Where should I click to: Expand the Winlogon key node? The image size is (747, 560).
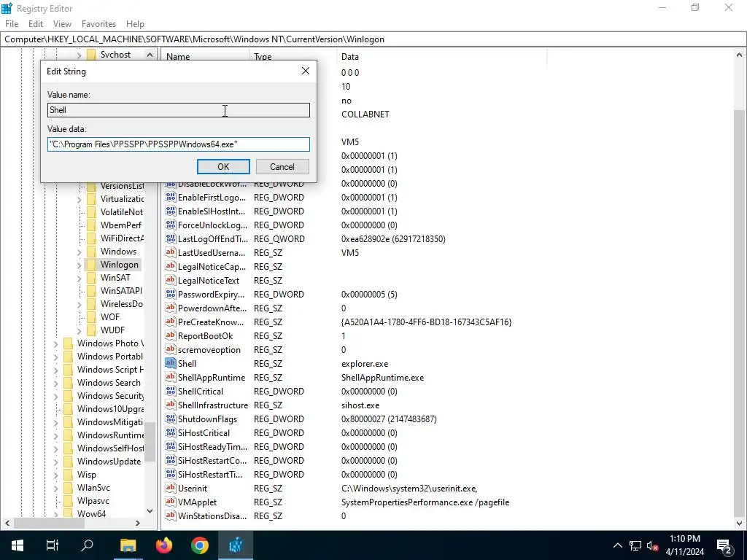(x=79, y=265)
